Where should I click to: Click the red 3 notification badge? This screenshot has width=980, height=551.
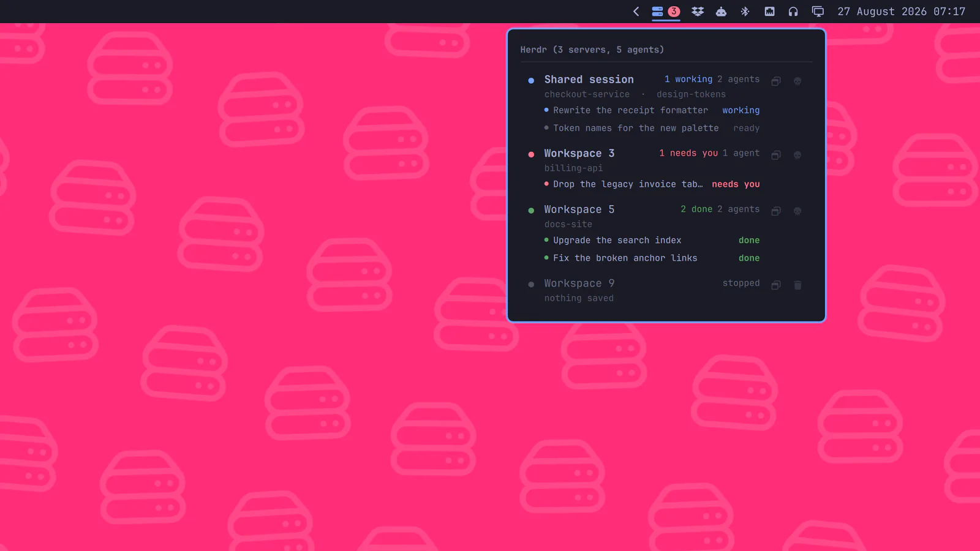[x=674, y=12]
